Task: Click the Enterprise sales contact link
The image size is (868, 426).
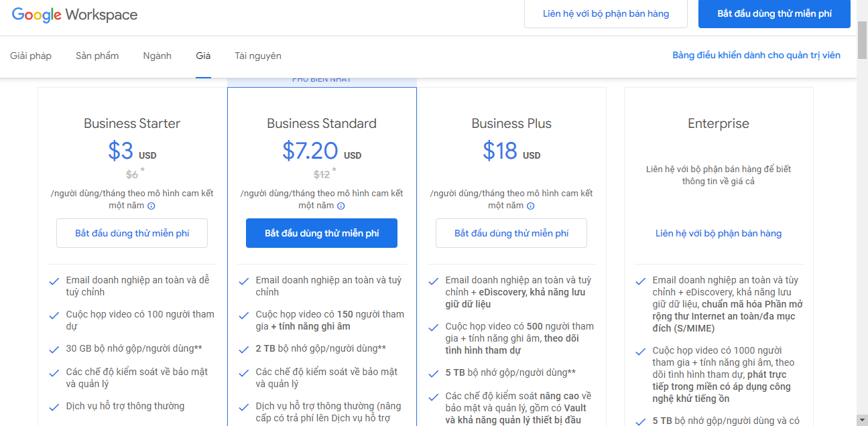Action: click(719, 232)
